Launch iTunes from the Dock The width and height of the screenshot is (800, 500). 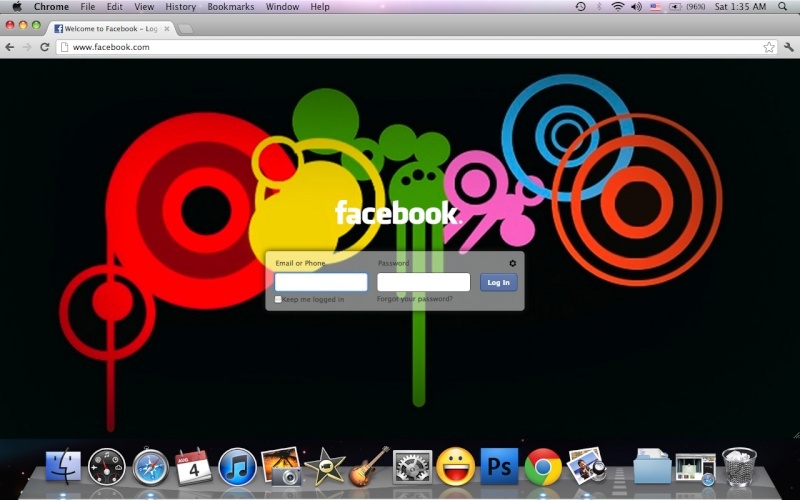(x=237, y=467)
